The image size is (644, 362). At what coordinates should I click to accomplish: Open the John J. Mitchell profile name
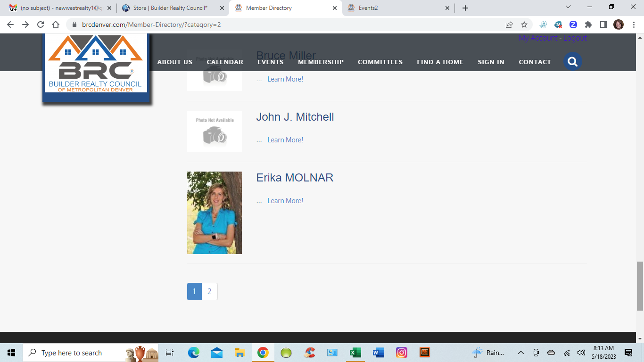pos(295,117)
